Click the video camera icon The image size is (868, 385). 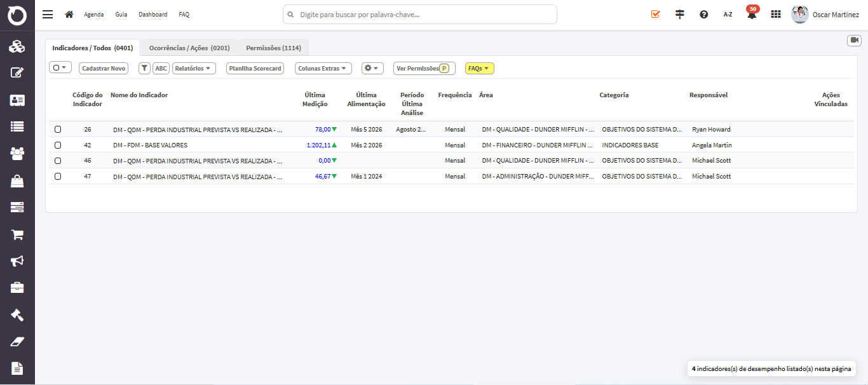click(854, 40)
